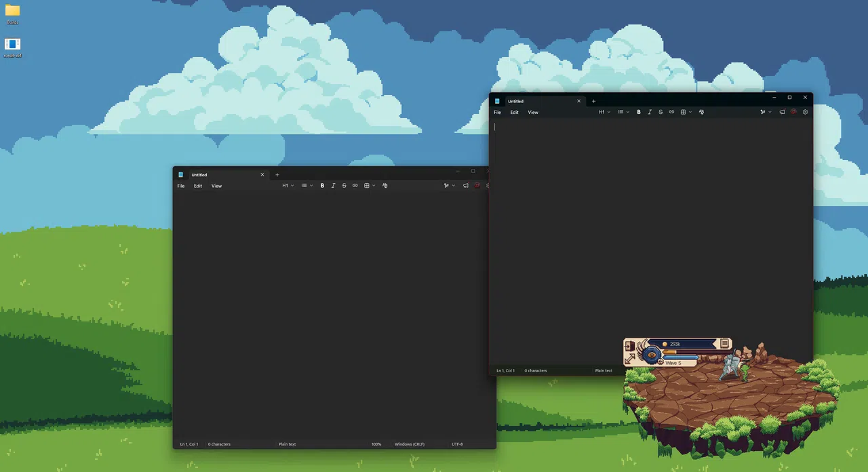The width and height of the screenshot is (868, 472).
Task: Open the View menu in left Notepad
Action: (x=216, y=186)
